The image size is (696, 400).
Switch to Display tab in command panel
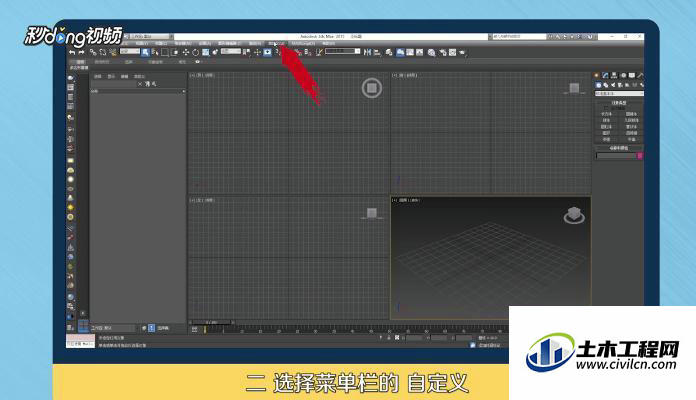pos(632,75)
